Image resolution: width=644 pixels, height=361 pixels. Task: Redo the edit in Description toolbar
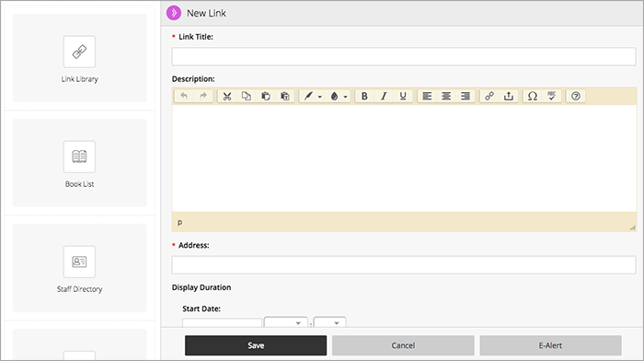[203, 96]
